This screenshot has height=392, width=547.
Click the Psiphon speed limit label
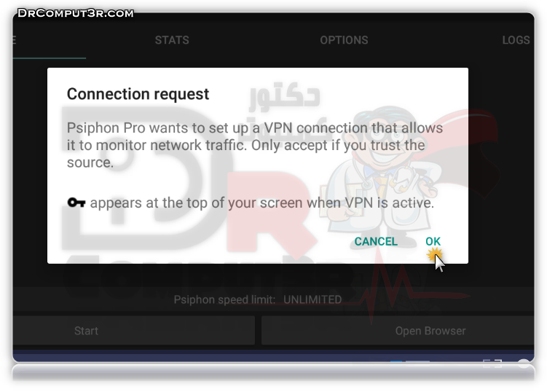pyautogui.click(x=224, y=299)
